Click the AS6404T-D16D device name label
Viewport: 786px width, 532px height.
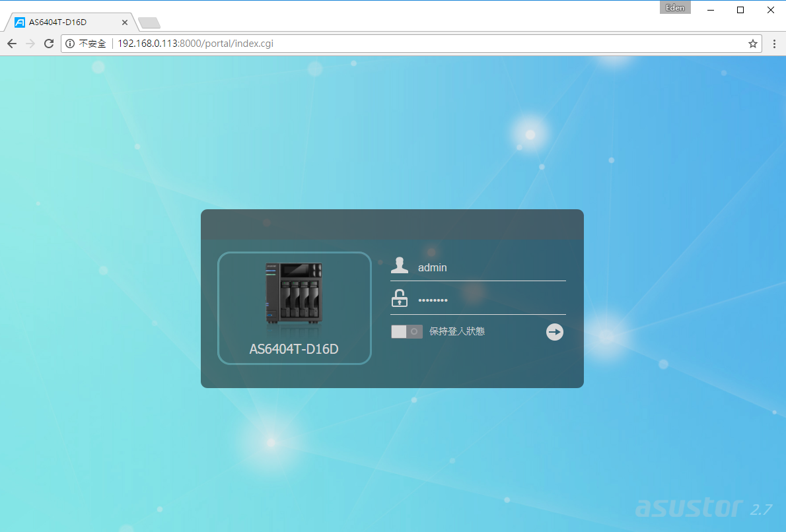pos(294,349)
